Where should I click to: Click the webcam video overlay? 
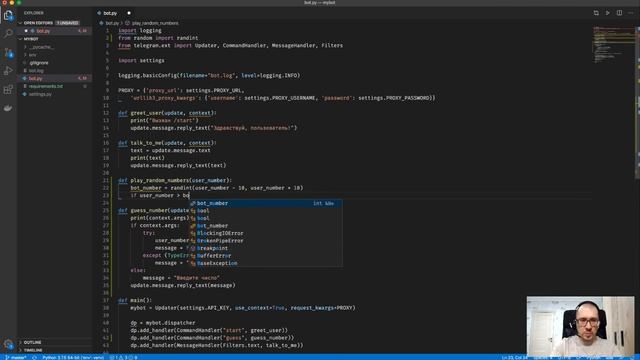click(580, 326)
